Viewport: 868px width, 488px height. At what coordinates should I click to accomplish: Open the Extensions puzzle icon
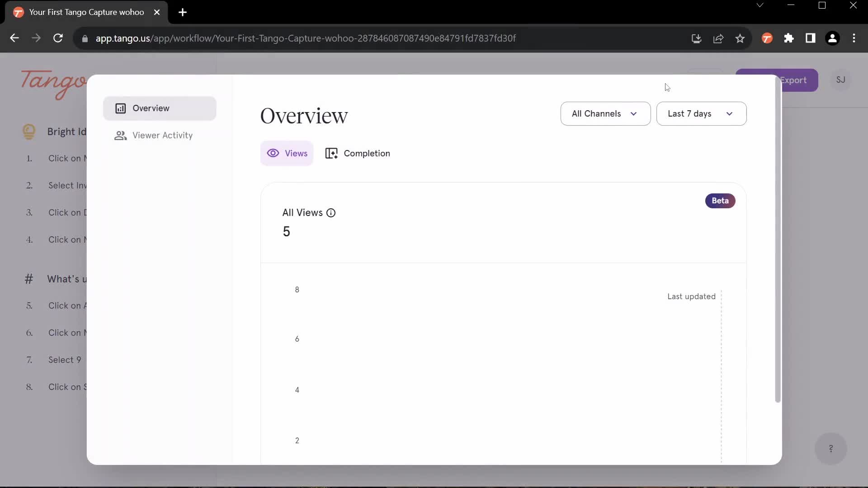789,38
